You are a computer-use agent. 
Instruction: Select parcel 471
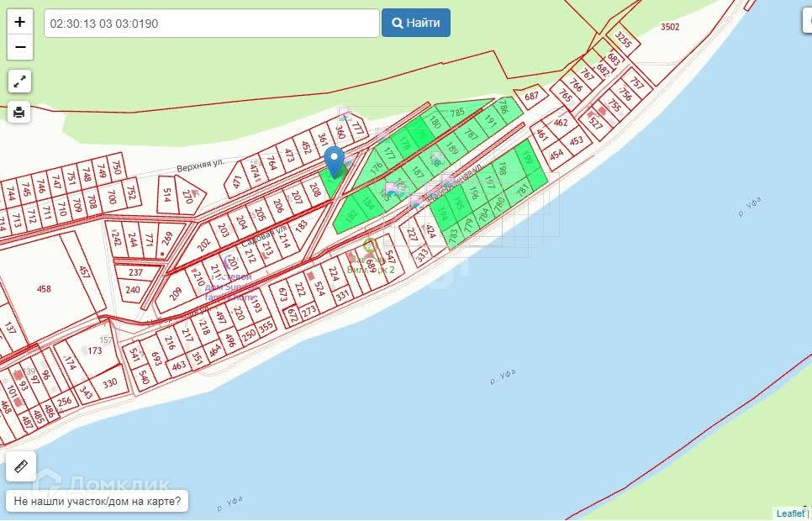[237, 182]
